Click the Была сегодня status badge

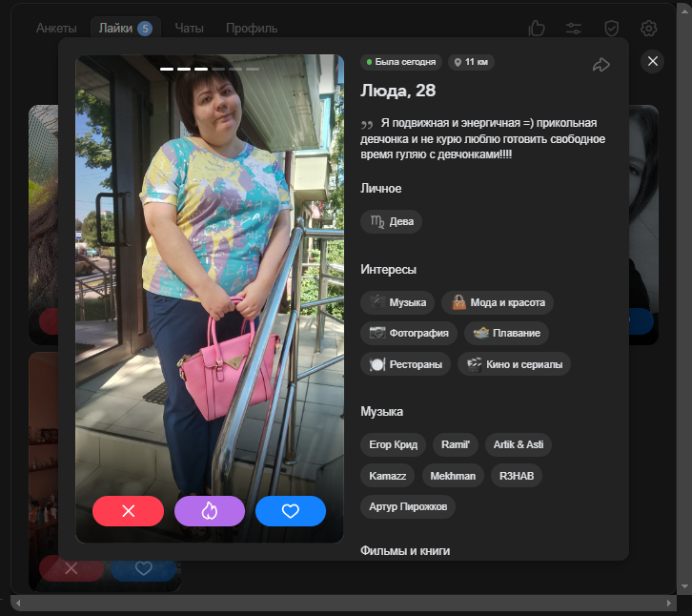[401, 62]
